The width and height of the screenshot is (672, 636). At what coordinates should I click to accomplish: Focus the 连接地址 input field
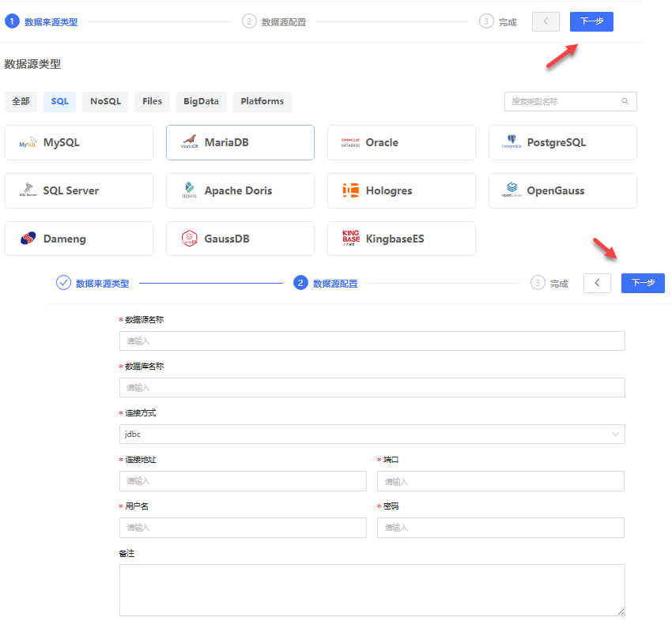tap(243, 481)
